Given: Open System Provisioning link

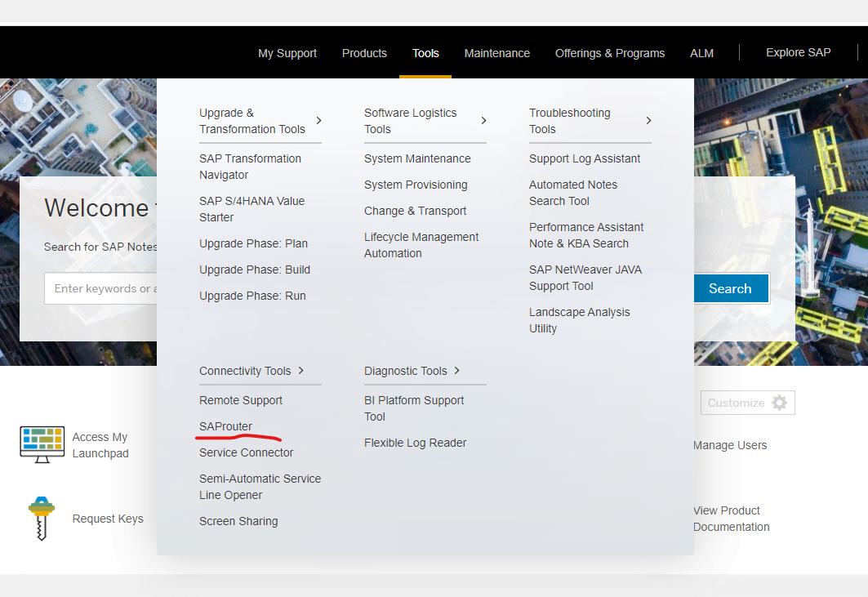Looking at the screenshot, I should (416, 185).
